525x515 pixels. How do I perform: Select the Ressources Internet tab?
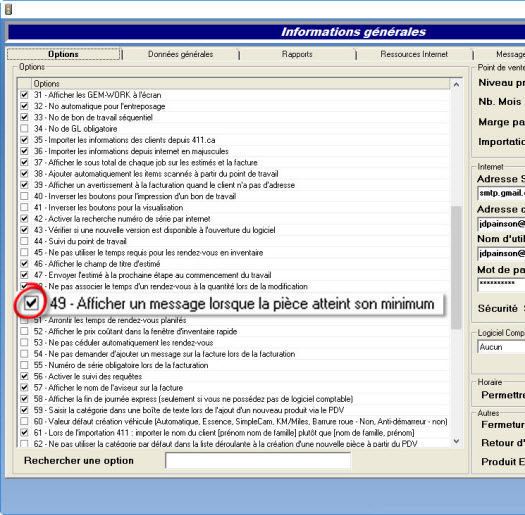click(x=414, y=54)
